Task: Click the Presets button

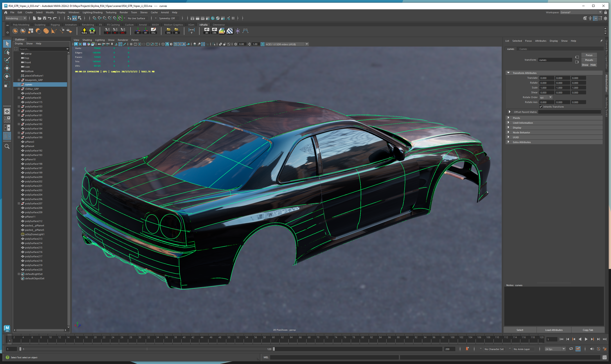Action: tap(589, 60)
